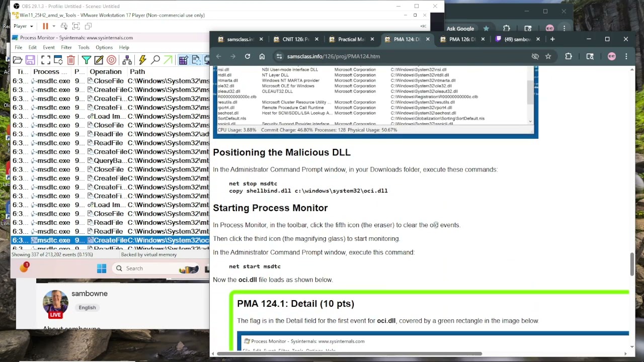This screenshot has height=362, width=644.
Task: Open the Edit menu in Process Monitor
Action: tap(32, 47)
